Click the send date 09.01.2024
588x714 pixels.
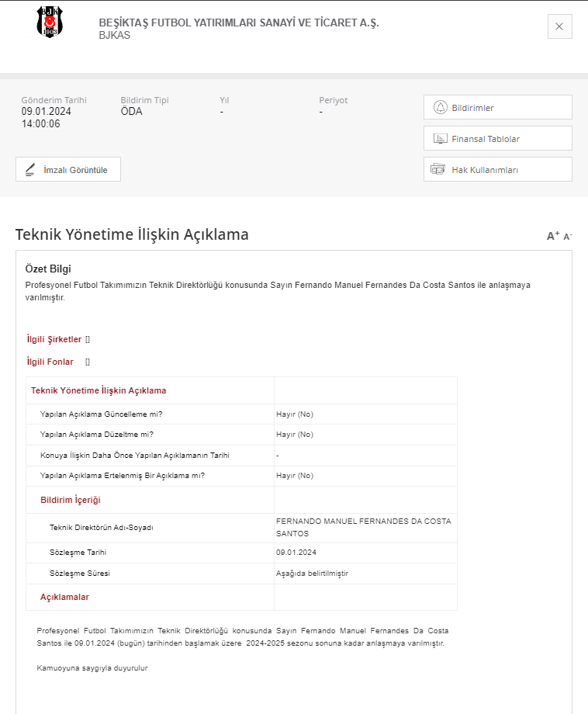(46, 112)
